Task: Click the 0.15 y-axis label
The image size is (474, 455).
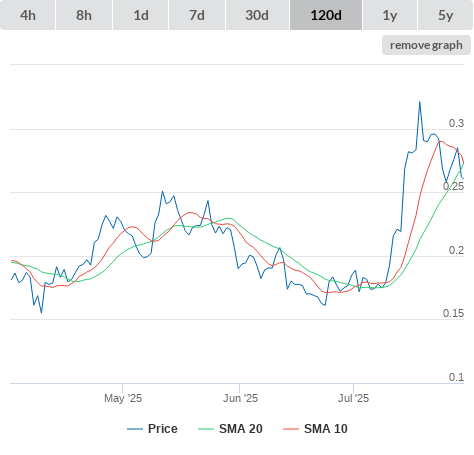Action: (453, 313)
